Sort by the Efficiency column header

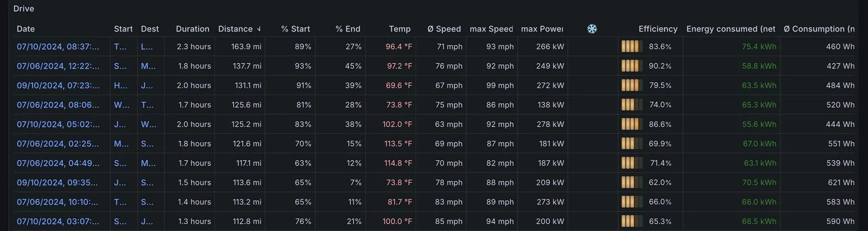tap(658, 29)
